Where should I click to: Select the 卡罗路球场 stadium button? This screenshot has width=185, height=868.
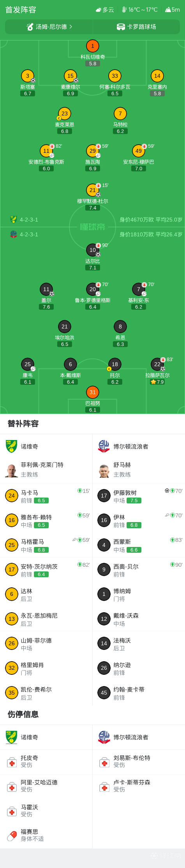(136, 27)
